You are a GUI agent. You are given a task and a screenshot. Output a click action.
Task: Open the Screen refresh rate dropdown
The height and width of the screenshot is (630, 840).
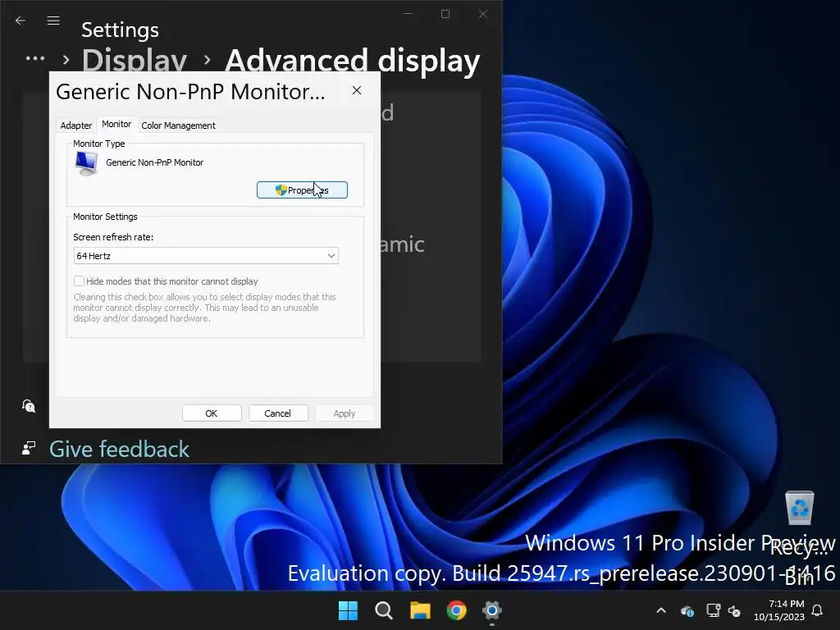(x=206, y=256)
